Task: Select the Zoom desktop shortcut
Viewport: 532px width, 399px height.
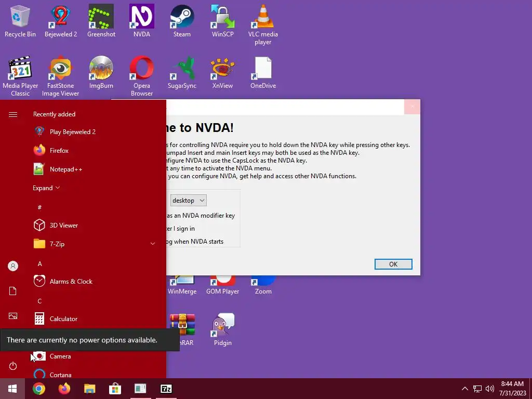Action: (x=263, y=286)
